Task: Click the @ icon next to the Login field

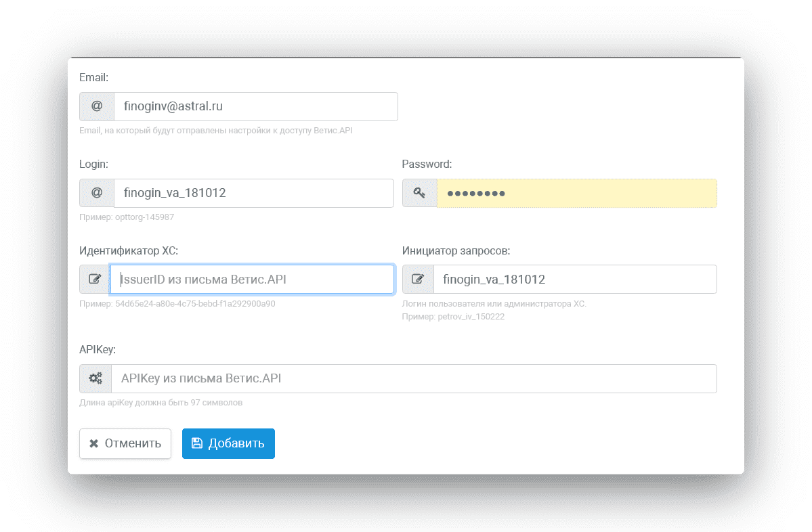Action: [x=96, y=193]
